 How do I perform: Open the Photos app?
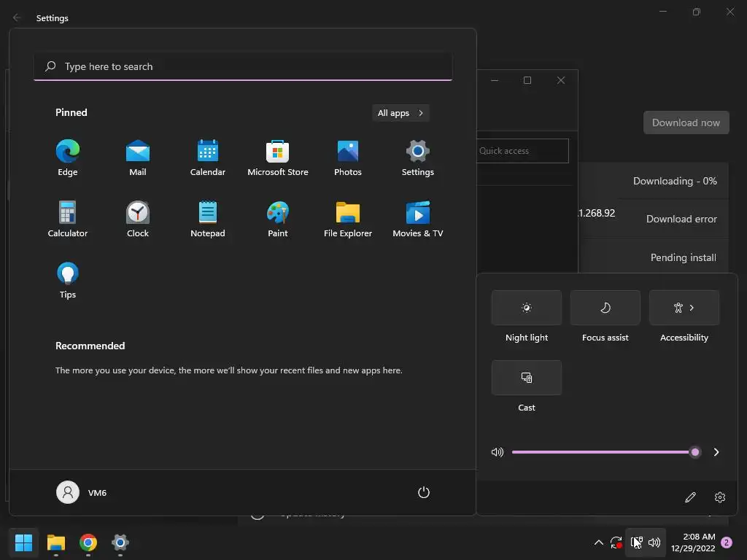click(348, 158)
